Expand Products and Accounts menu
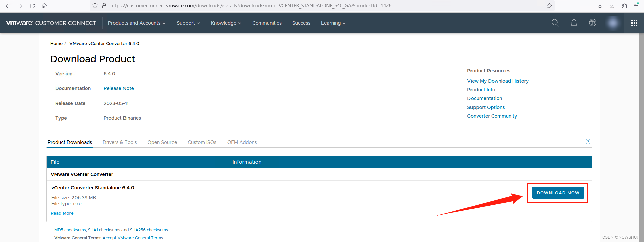 click(137, 23)
